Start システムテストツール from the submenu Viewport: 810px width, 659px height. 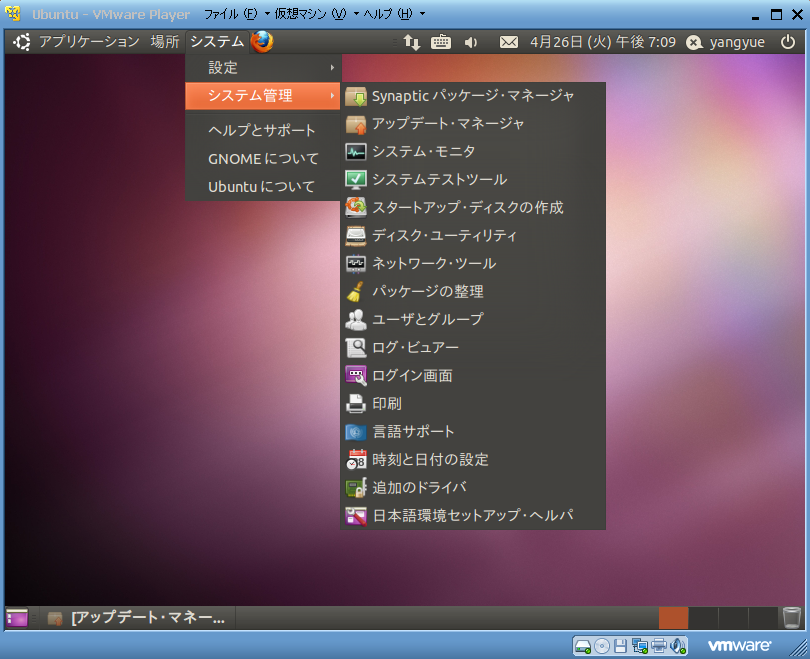473,180
